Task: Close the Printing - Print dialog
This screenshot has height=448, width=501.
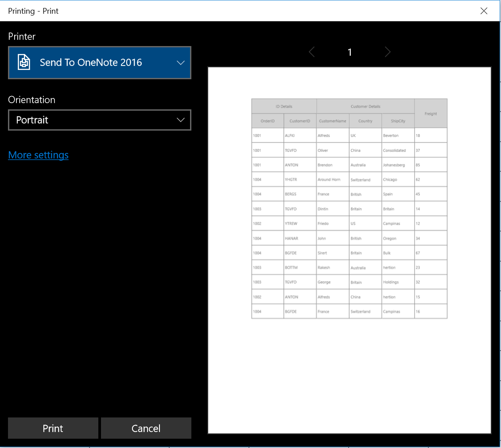Action: 484,11
